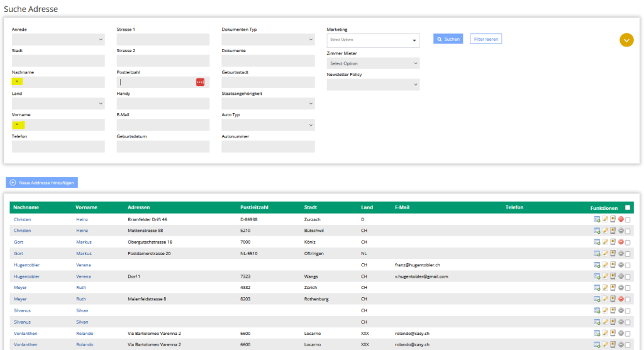Screen dimensions: 644x350
Task: Click the Suchen search button
Action: pos(448,39)
